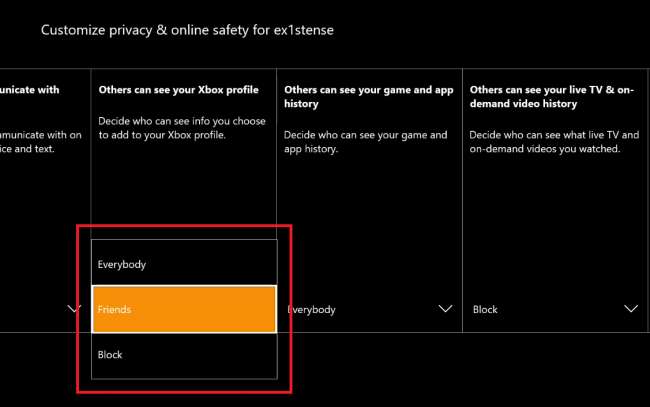Click the chevron in the partly hidden left column
The height and width of the screenshot is (407, 650).
(73, 309)
